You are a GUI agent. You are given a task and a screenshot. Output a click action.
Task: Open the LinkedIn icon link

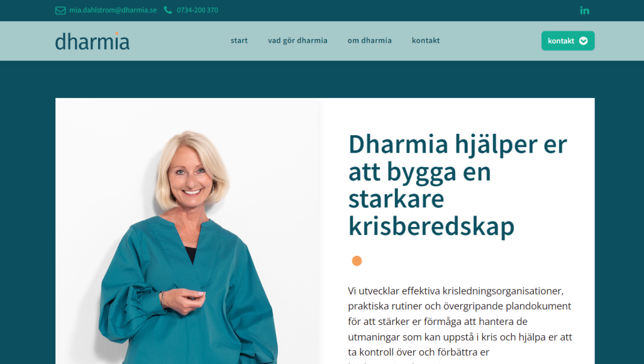click(x=584, y=10)
